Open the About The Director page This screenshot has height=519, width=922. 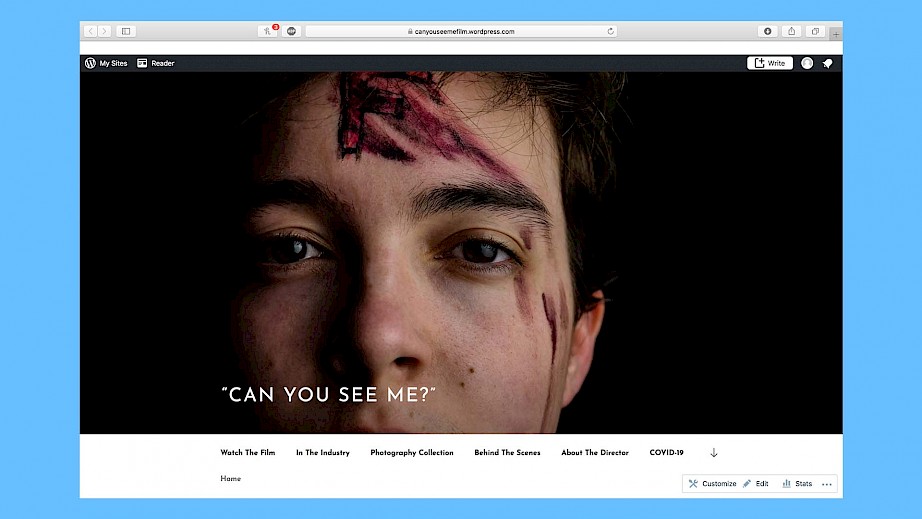tap(594, 453)
